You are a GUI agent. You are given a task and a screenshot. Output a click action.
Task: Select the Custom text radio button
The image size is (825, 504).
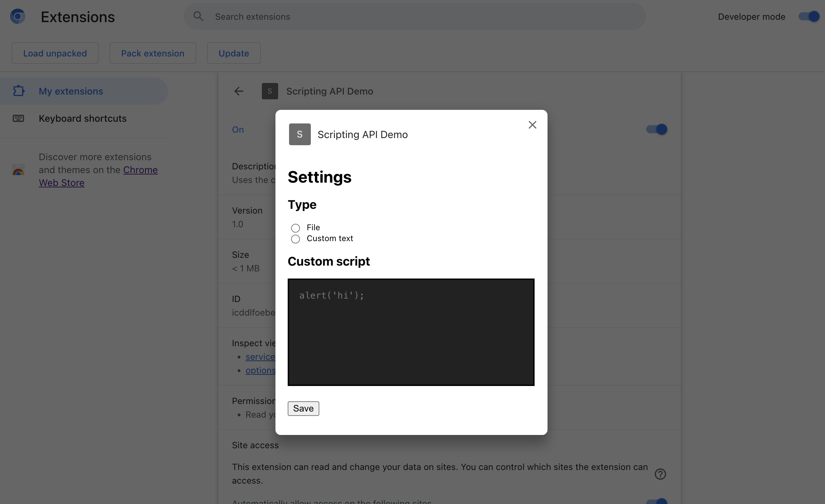(294, 238)
